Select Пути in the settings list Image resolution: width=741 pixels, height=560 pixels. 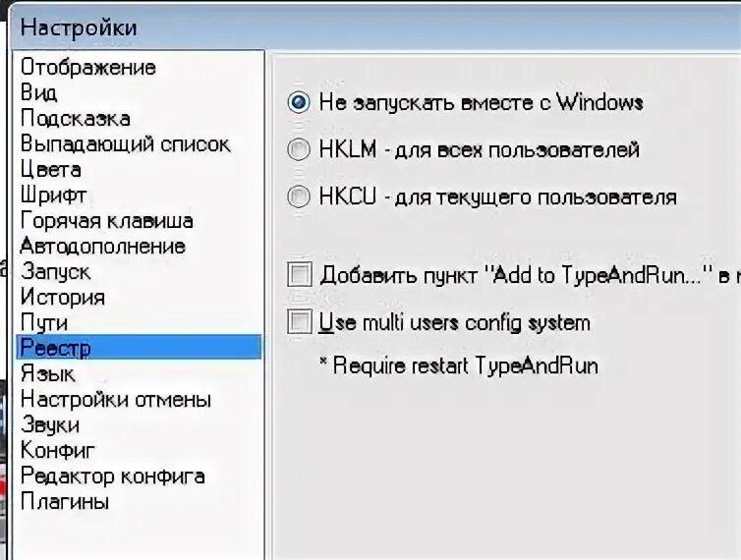pyautogui.click(x=44, y=322)
